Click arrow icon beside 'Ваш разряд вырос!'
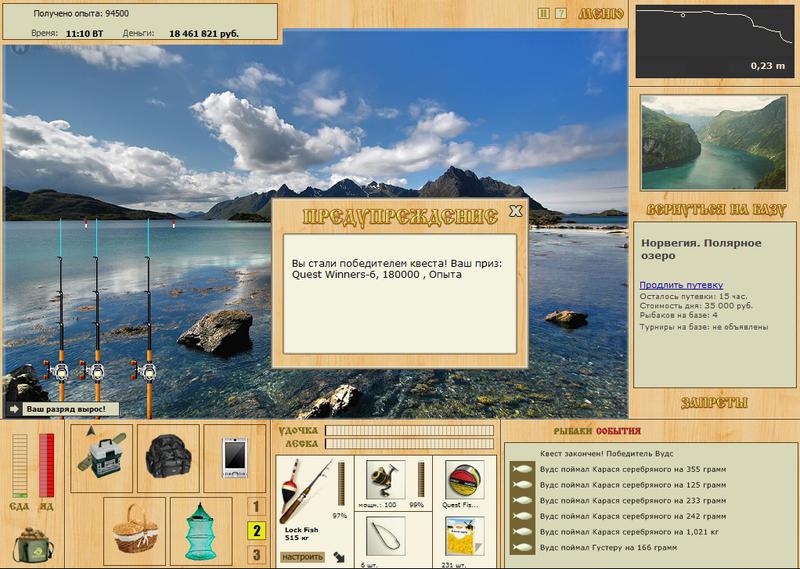This screenshot has width=800, height=569. [x=14, y=409]
